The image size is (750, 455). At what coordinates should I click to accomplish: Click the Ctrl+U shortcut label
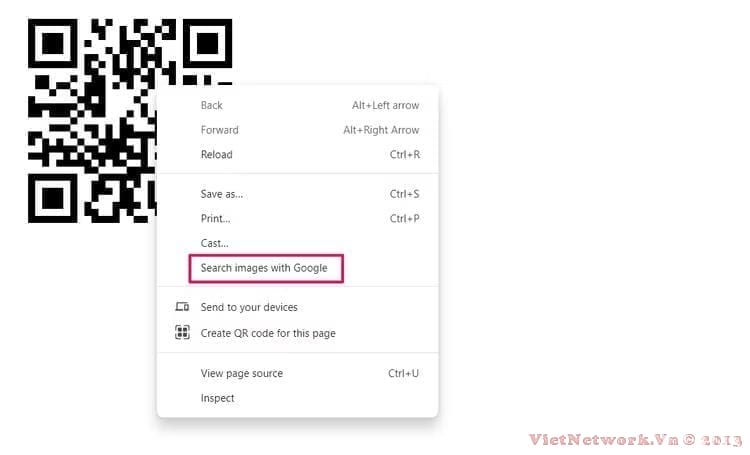pos(403,373)
